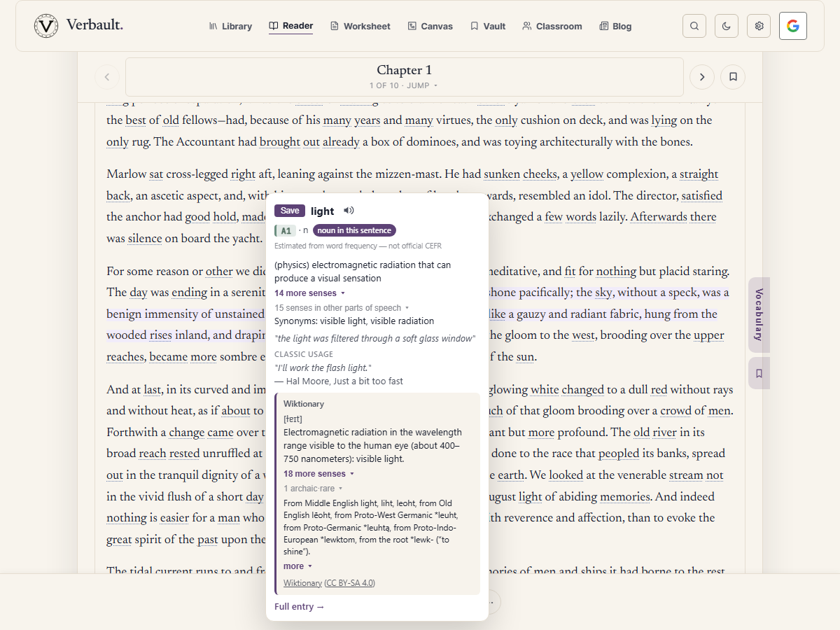Expand 18 more senses in Wiktionary
Image resolution: width=840 pixels, height=630 pixels.
[318, 474]
